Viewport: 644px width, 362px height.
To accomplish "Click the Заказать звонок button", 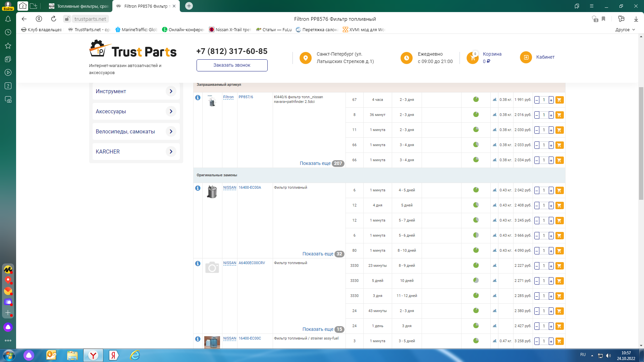I will click(232, 65).
